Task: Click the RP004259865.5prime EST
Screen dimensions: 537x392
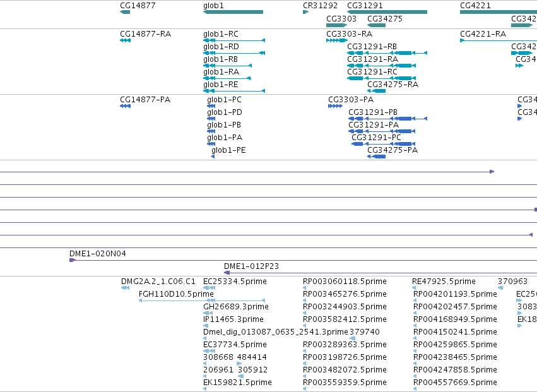Action: tap(455, 345)
